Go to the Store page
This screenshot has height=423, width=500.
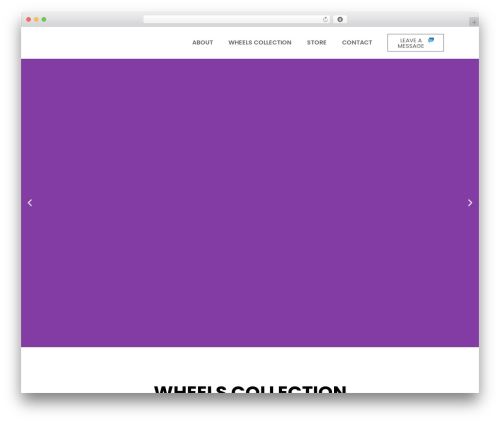point(316,43)
